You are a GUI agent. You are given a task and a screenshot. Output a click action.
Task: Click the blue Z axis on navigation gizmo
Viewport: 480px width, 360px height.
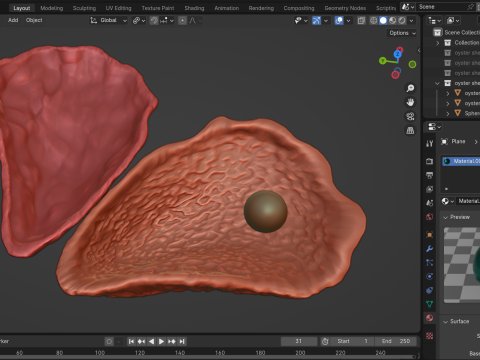coord(397,54)
